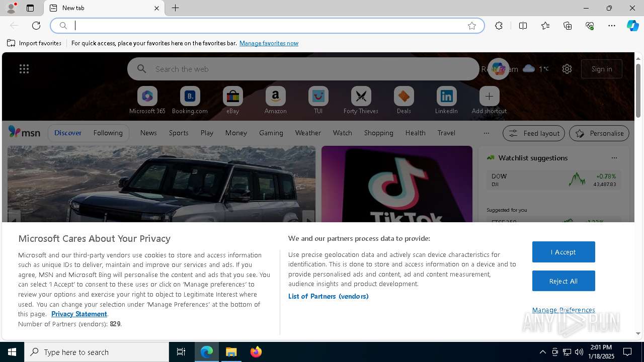Viewport: 644px width, 362px height.
Task: Open the Feed layout options
Action: click(x=534, y=133)
